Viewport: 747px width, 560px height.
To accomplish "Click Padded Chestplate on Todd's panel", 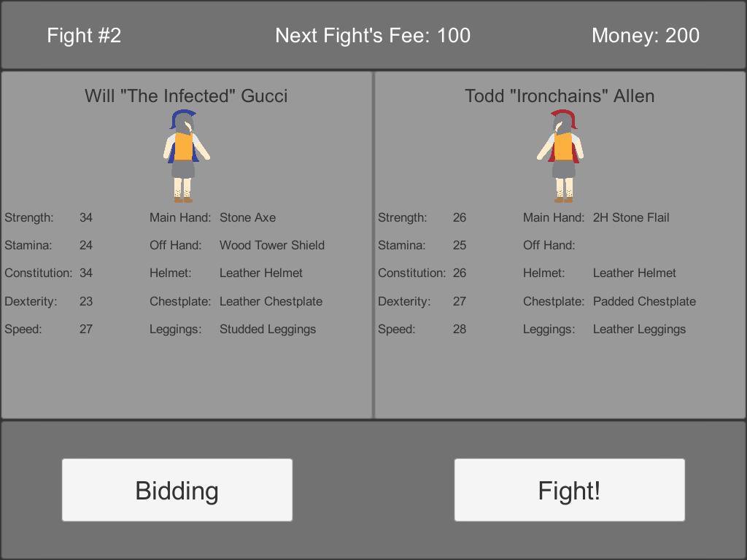I will 645,301.
